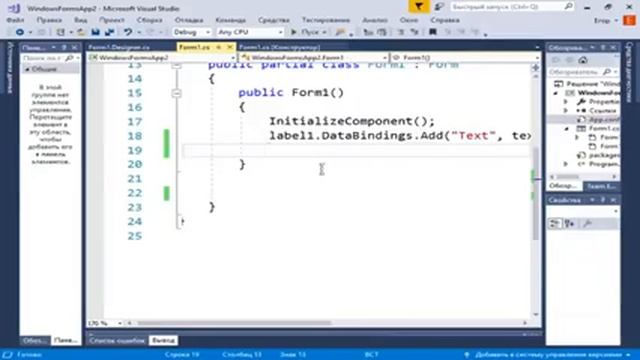Open the Правка menu
The image size is (640, 360).
49,20
